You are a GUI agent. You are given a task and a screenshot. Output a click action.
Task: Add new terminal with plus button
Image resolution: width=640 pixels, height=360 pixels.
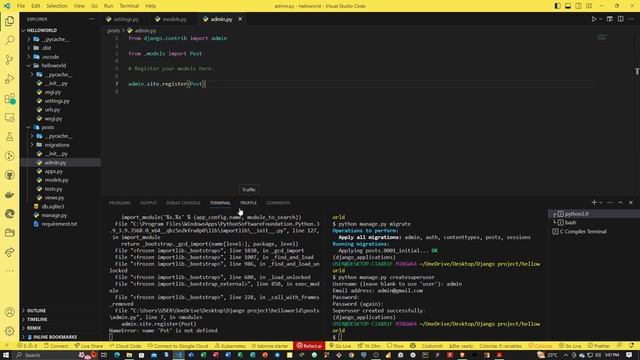pos(594,202)
